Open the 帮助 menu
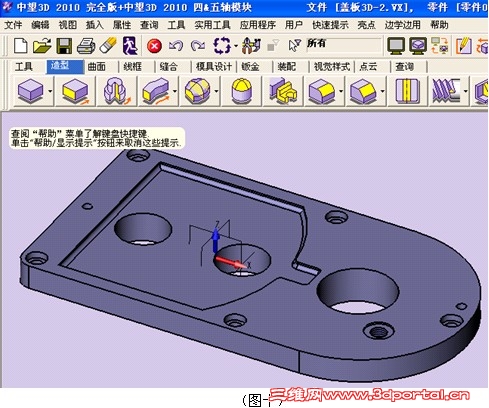 (439, 25)
